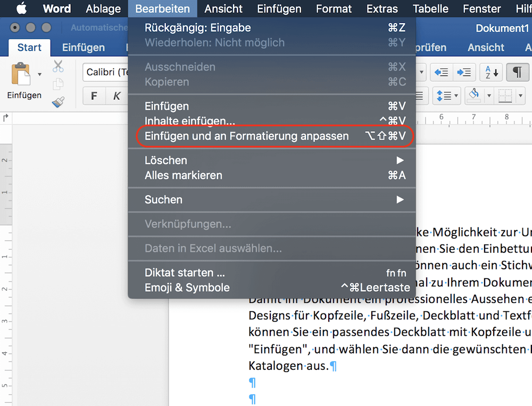Screen dimensions: 532x406
Task: Select the Ausschneiden scissors icon
Action: 58,65
